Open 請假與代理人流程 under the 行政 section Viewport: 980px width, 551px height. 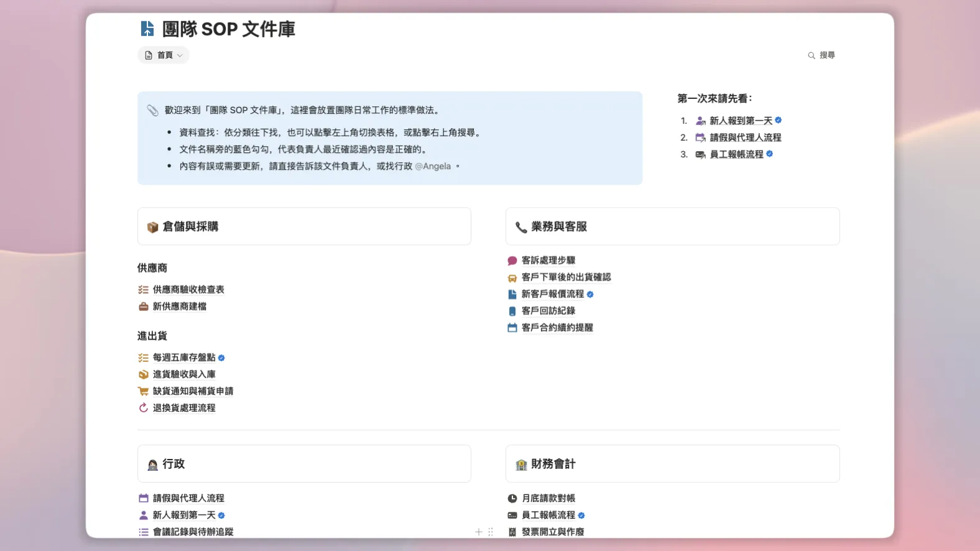[x=188, y=498]
